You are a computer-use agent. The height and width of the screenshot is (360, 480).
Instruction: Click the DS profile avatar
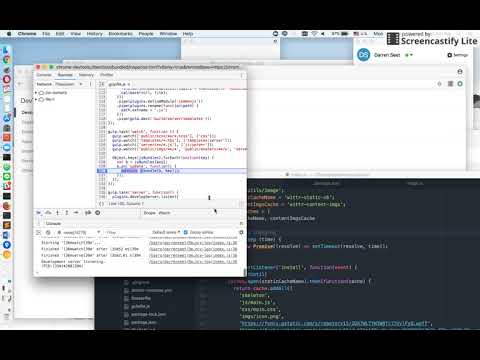pyautogui.click(x=363, y=55)
